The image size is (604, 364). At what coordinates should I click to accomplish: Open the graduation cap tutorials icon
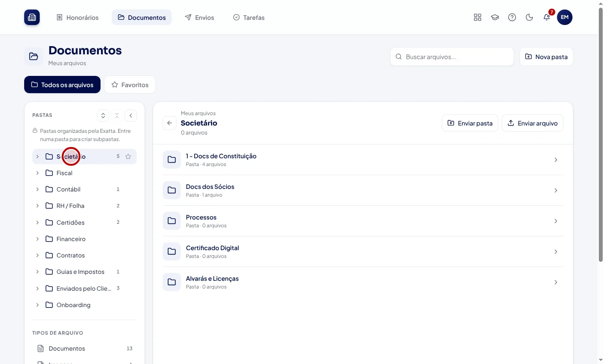tap(495, 17)
